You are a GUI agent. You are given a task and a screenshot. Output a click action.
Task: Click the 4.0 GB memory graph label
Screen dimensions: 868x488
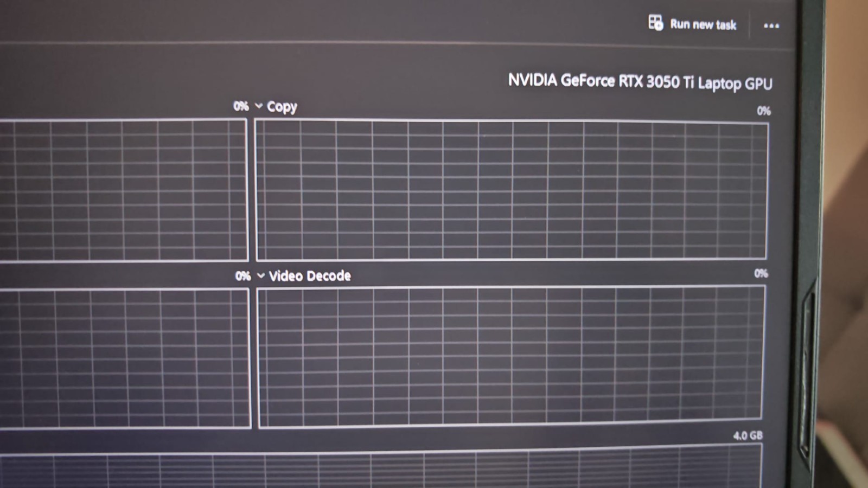[x=748, y=435]
